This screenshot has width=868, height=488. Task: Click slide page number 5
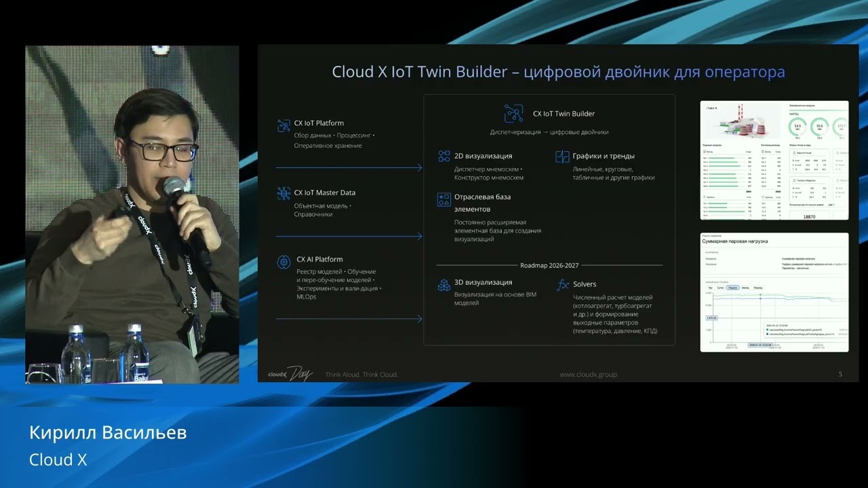[x=841, y=373]
